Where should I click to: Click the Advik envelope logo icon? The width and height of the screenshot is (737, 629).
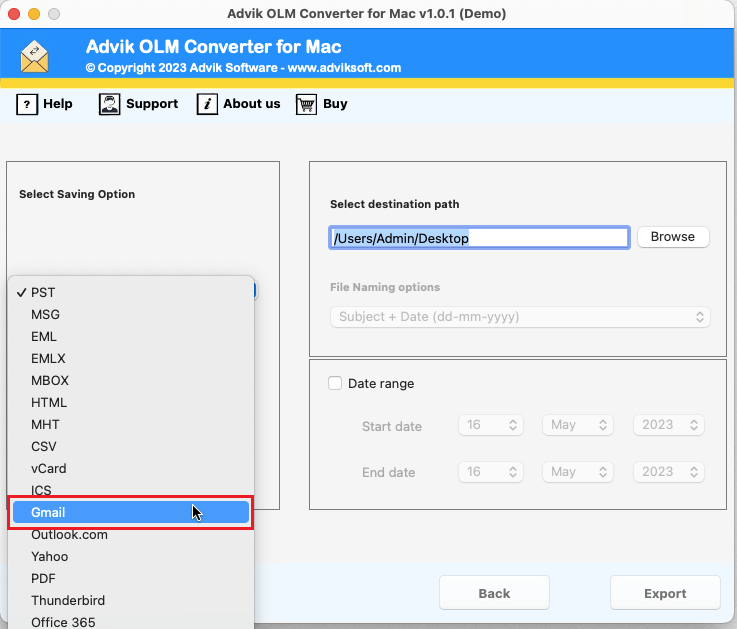34,57
